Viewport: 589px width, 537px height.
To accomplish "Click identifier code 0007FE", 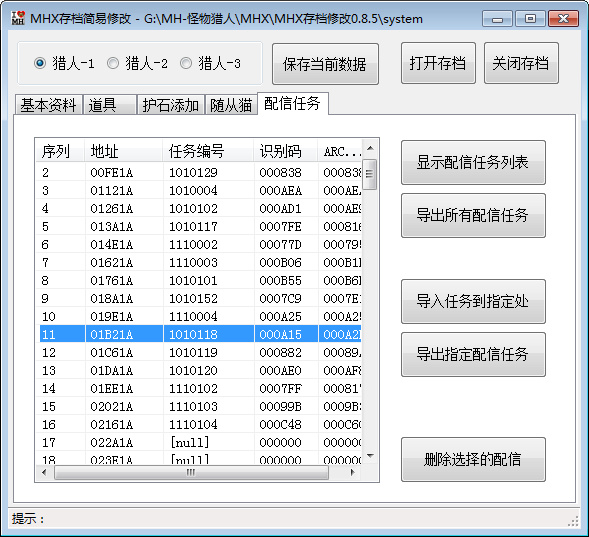I will click(280, 226).
